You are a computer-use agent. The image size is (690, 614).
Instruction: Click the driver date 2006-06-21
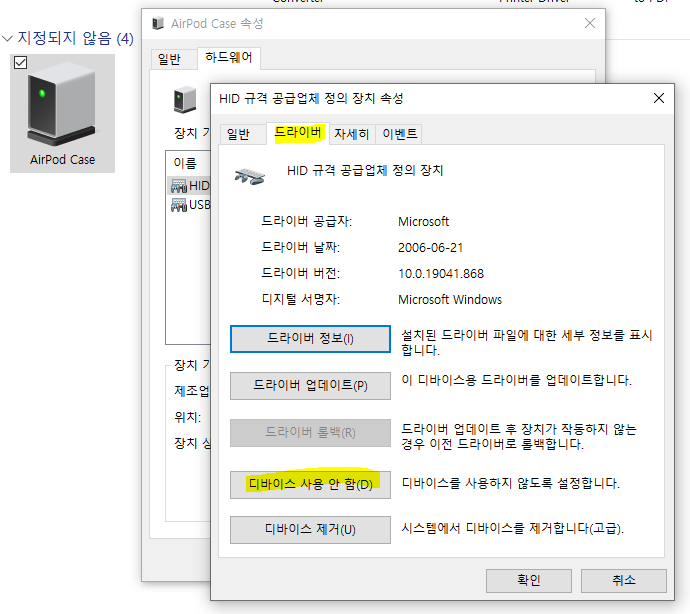pos(430,248)
